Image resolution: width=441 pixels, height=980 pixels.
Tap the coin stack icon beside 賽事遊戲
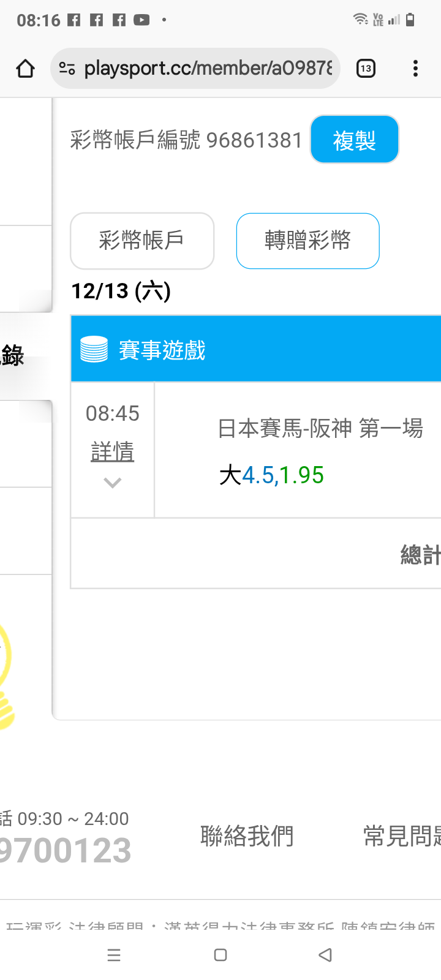pos(94,350)
